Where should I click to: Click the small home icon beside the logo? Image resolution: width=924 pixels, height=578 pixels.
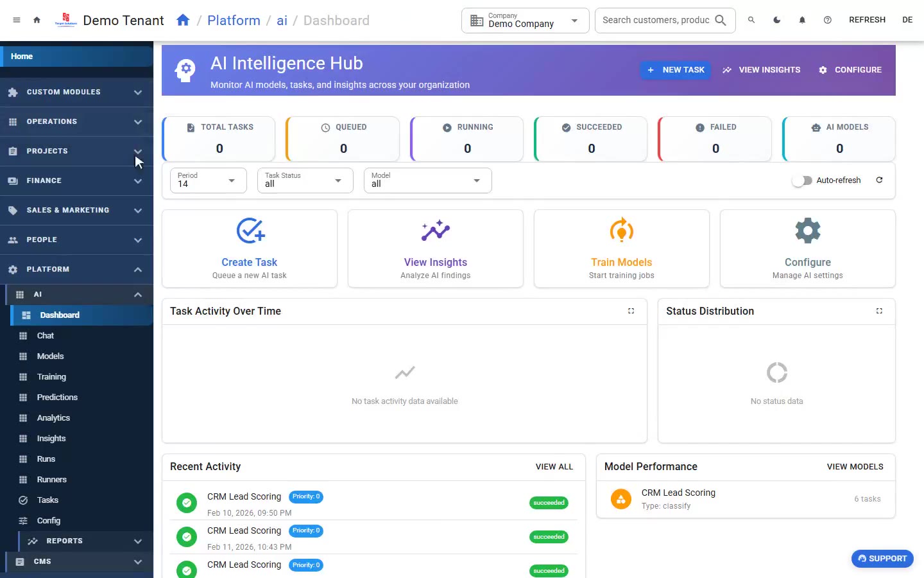click(37, 20)
